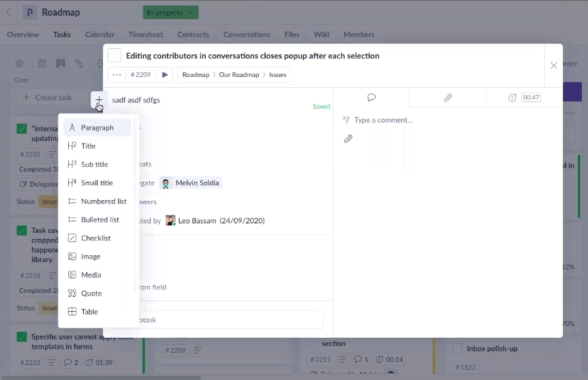The height and width of the screenshot is (380, 588).
Task: Start the timer with play button
Action: tap(165, 75)
